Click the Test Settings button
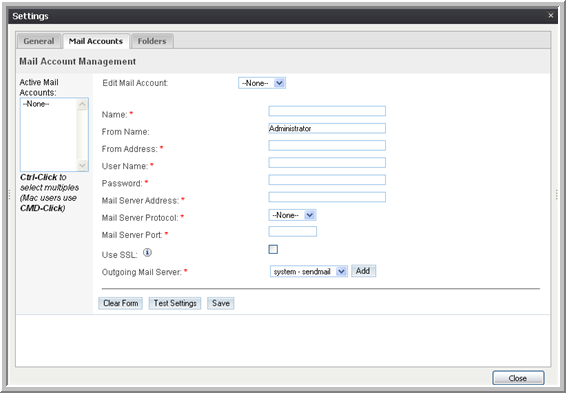This screenshot has height=393, width=566. pos(175,303)
